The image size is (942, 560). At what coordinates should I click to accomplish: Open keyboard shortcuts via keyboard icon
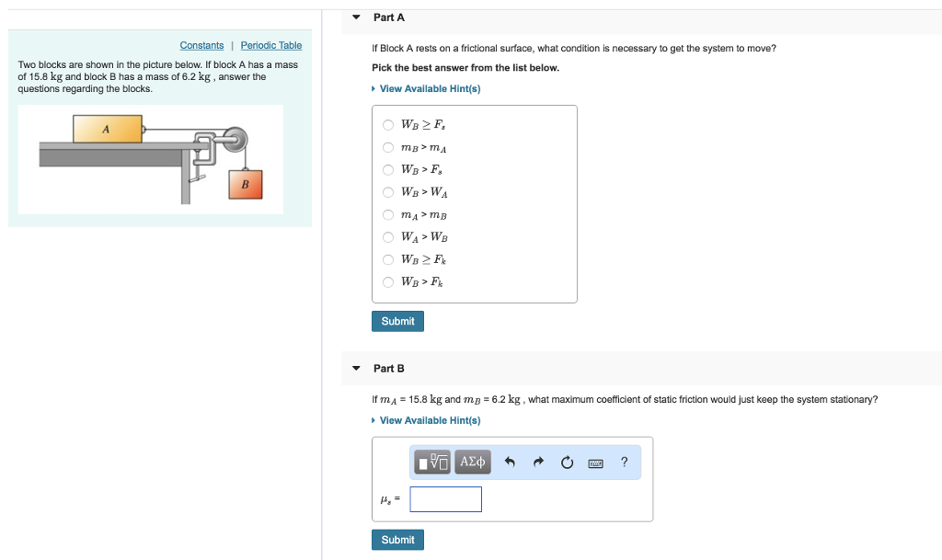(x=593, y=462)
